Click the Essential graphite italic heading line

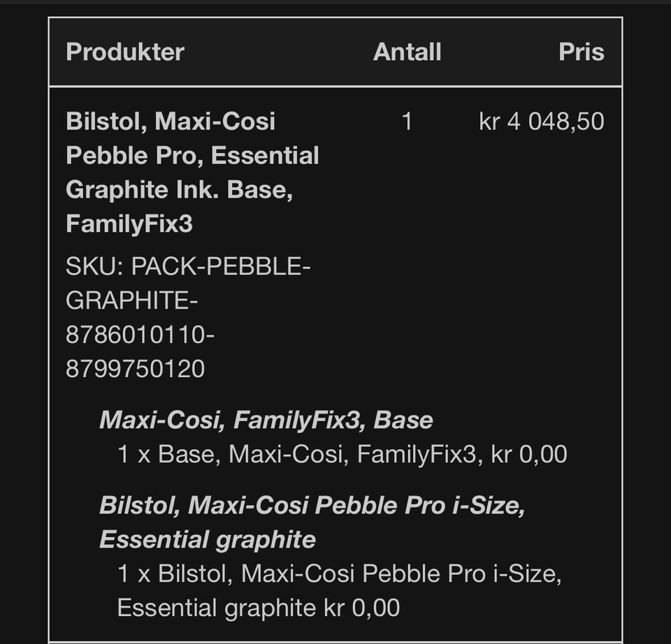(x=208, y=540)
